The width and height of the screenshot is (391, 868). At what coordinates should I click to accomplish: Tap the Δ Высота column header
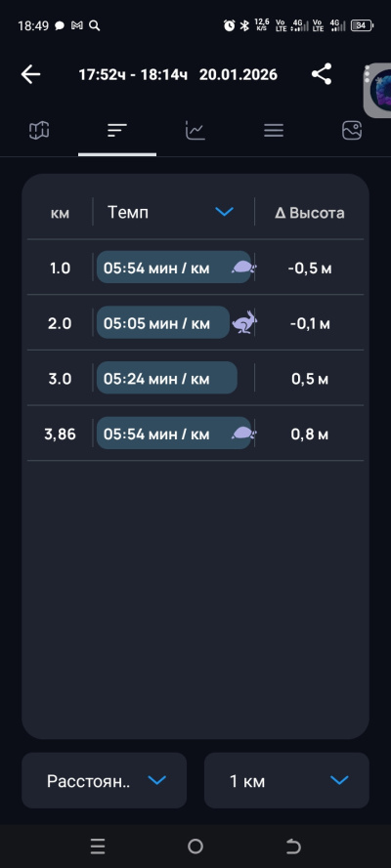[x=310, y=213]
